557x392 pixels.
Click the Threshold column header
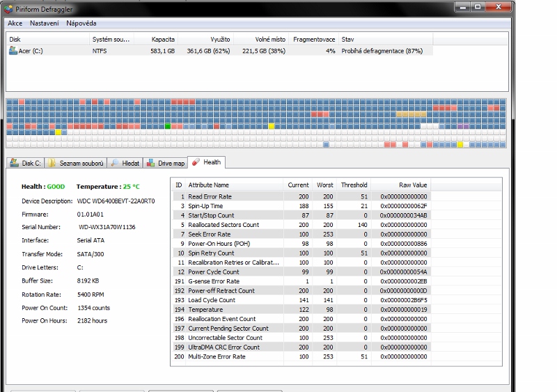point(354,185)
